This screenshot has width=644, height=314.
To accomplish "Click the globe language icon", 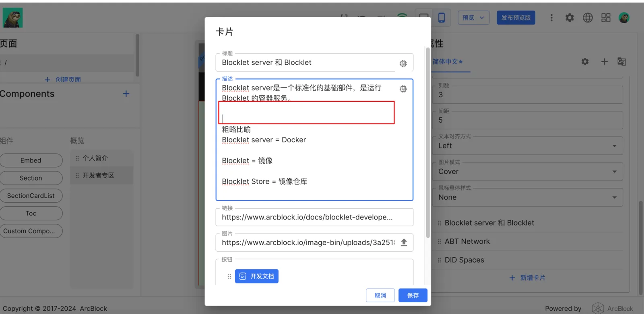I will 588,18.
